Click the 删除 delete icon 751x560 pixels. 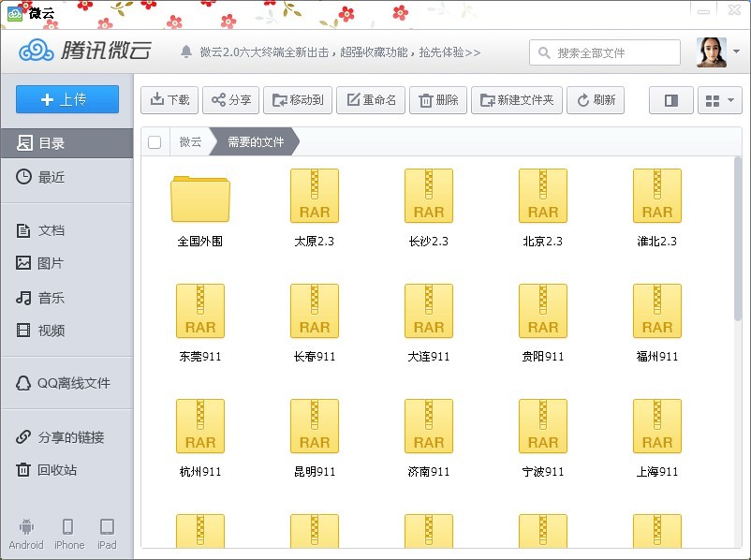pos(437,99)
